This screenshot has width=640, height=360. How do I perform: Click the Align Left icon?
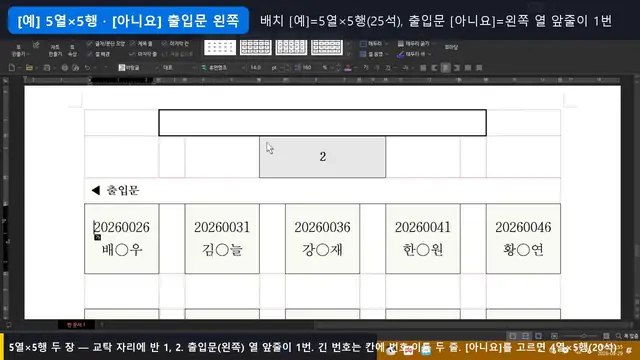[435, 68]
